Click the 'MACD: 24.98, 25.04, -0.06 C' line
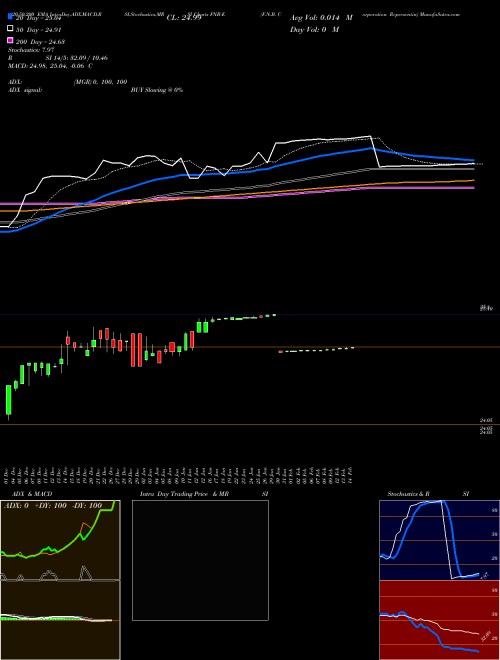 point(51,66)
